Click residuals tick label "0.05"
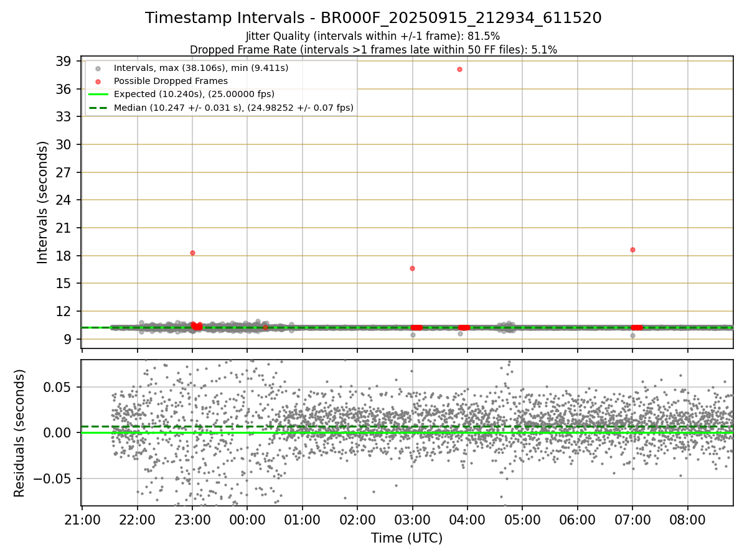Image resolution: width=747 pixels, height=560 pixels. point(58,387)
